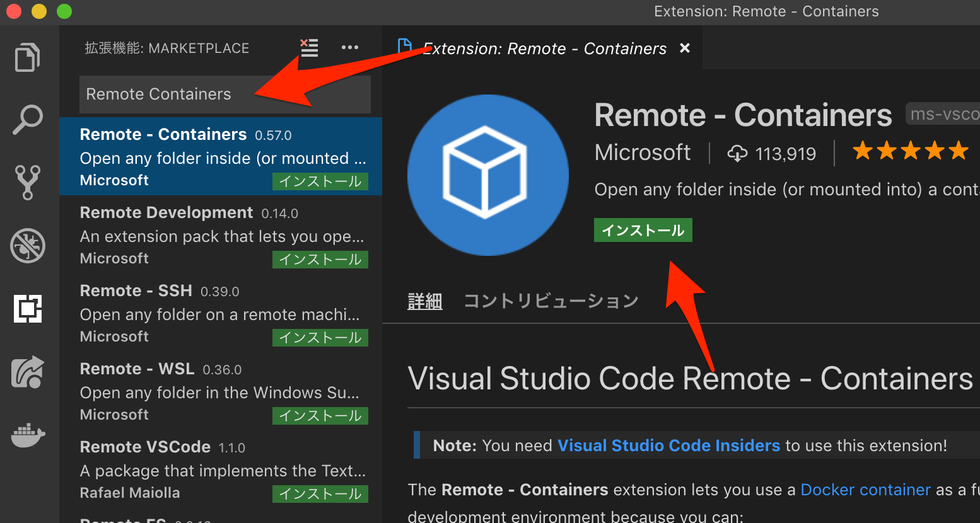
Task: Select the Remote Explorer icon
Action: click(x=28, y=372)
